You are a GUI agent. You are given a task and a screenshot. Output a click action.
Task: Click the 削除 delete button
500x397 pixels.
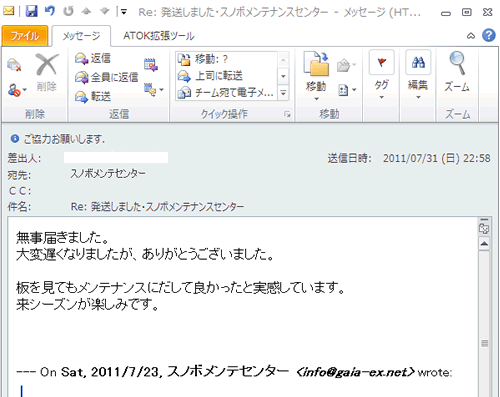pyautogui.click(x=47, y=72)
